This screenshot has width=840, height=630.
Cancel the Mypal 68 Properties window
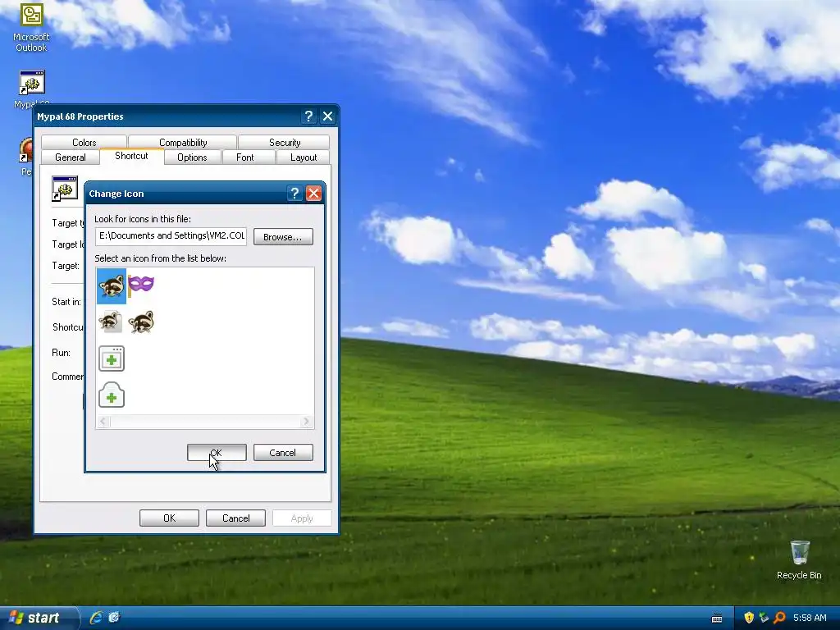pos(235,518)
